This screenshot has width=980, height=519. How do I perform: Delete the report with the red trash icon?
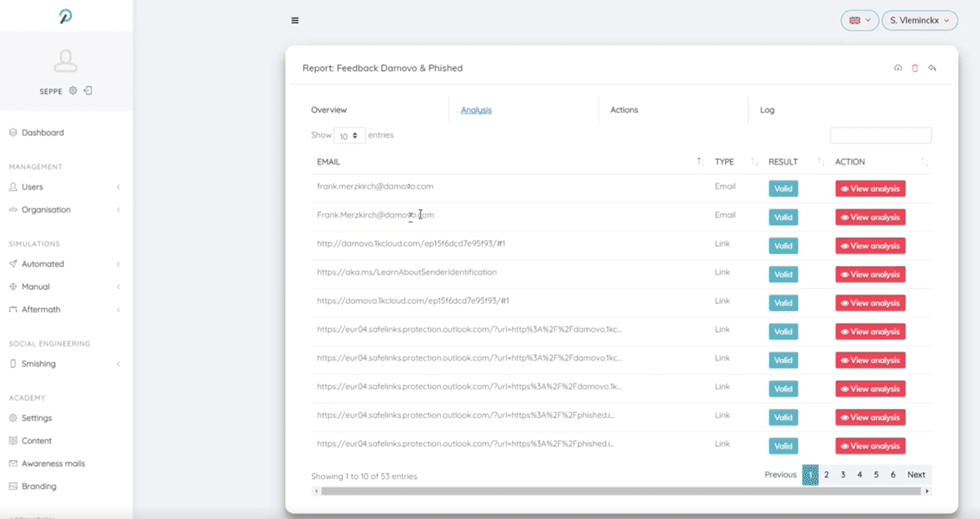[x=915, y=68]
